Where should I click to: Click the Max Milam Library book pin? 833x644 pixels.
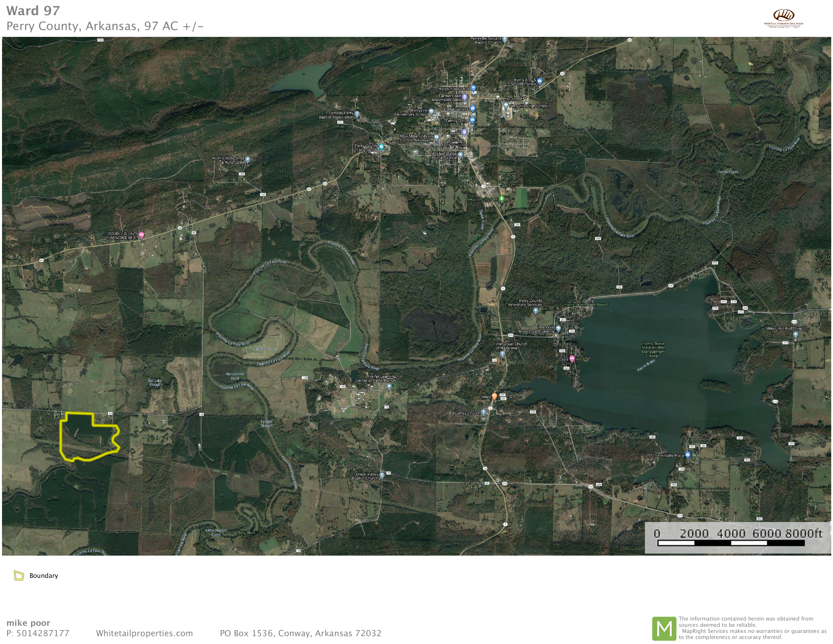click(x=436, y=137)
